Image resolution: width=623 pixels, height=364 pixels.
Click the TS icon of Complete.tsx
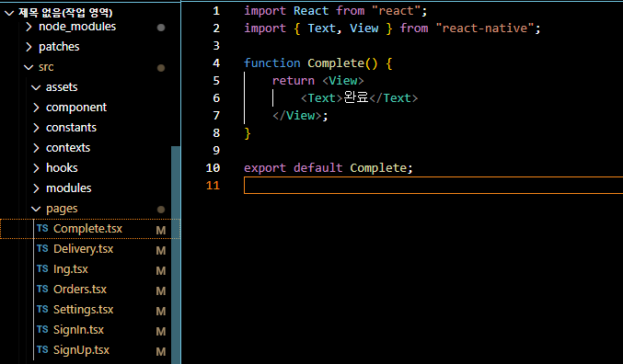click(x=42, y=228)
